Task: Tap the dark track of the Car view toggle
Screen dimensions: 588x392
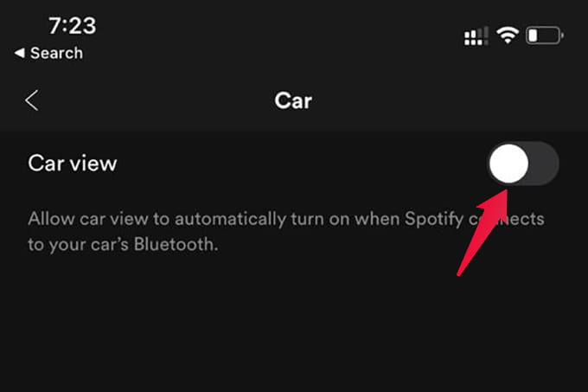Action: tap(543, 164)
